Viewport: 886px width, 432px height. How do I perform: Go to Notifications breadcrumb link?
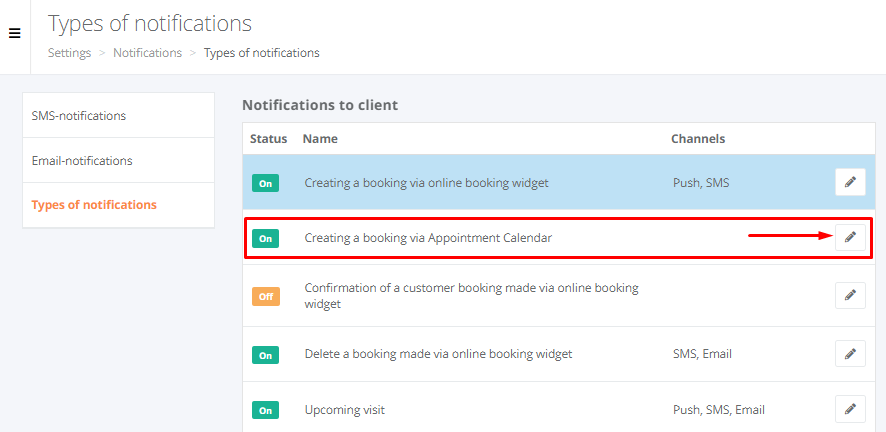coord(147,53)
